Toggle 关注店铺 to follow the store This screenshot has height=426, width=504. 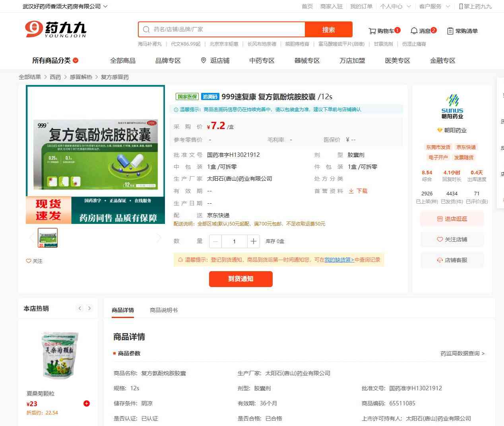point(452,240)
